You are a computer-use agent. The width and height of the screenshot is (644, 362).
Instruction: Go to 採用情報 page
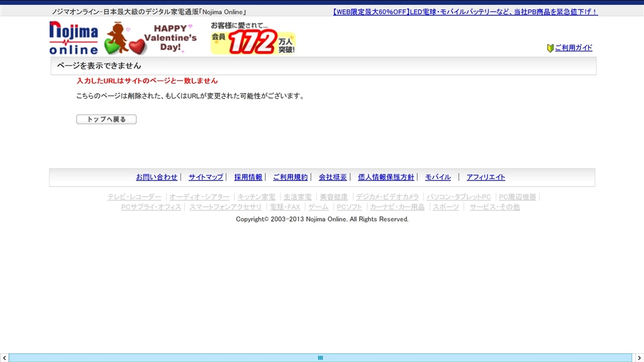(248, 177)
